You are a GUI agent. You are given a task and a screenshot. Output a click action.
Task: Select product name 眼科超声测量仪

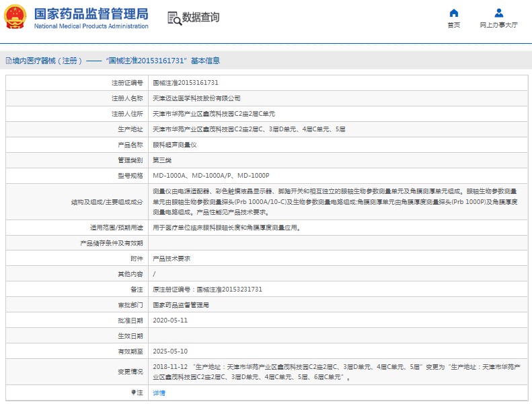point(175,145)
